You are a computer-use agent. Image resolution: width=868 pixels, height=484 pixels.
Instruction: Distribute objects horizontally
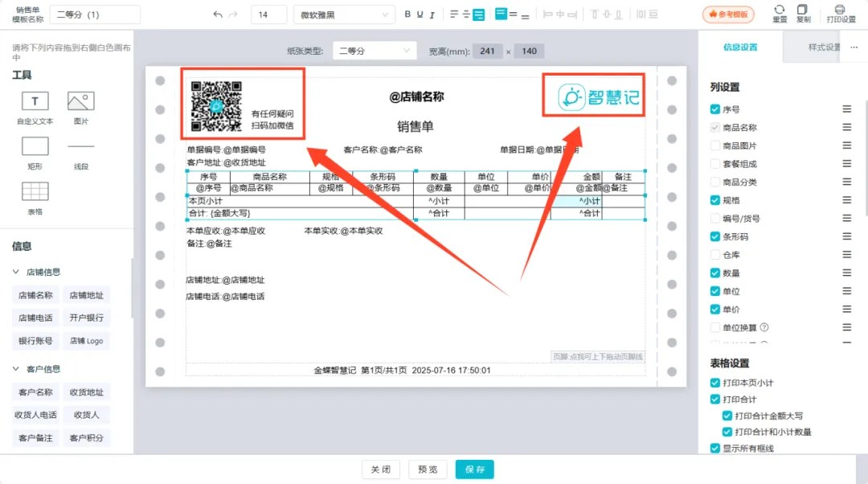[x=641, y=14]
